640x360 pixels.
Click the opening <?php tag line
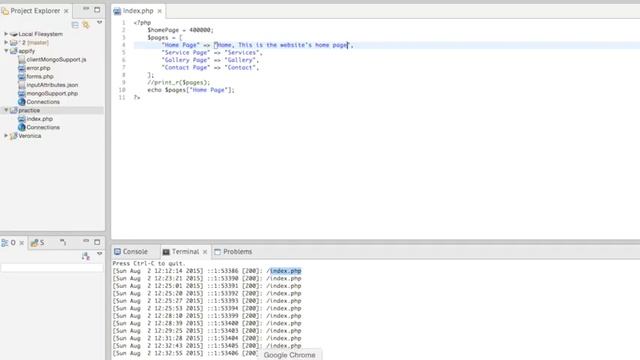[142, 22]
